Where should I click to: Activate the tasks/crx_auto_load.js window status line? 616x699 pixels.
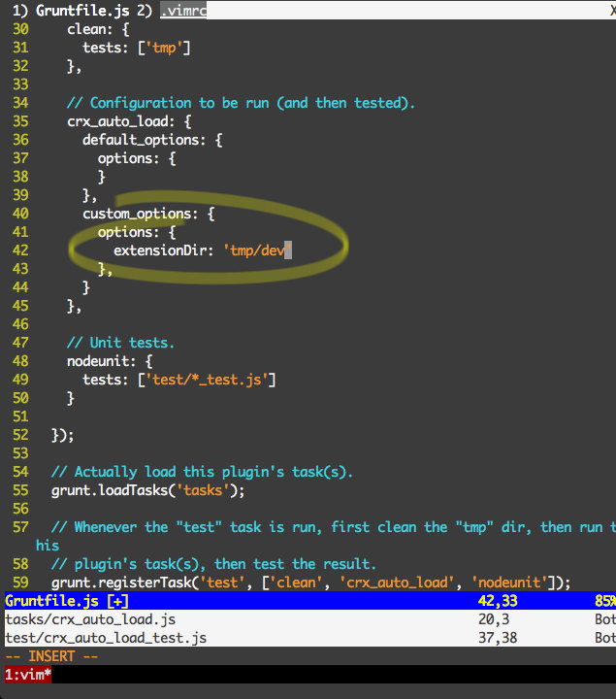click(x=310, y=619)
